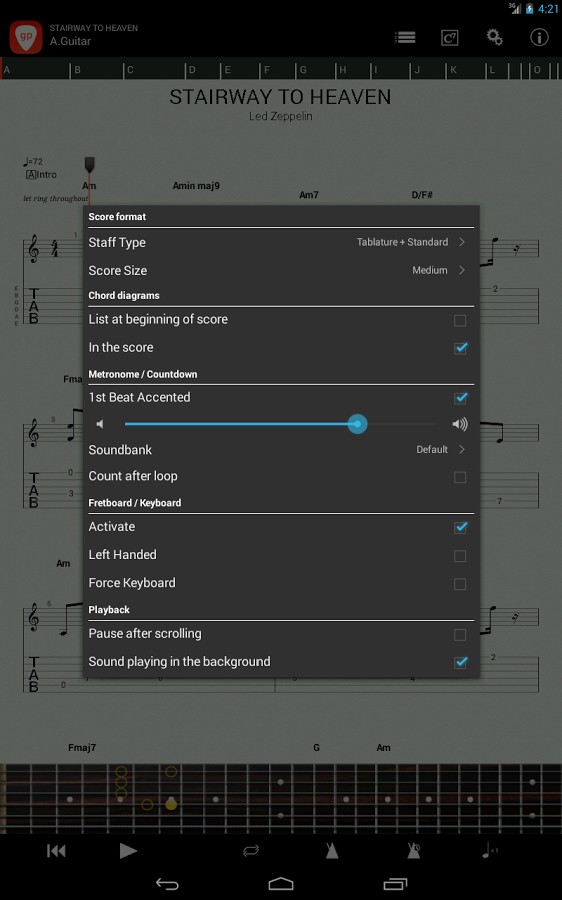This screenshot has width=562, height=900.
Task: Rewind to beginning of song
Action: [56, 851]
